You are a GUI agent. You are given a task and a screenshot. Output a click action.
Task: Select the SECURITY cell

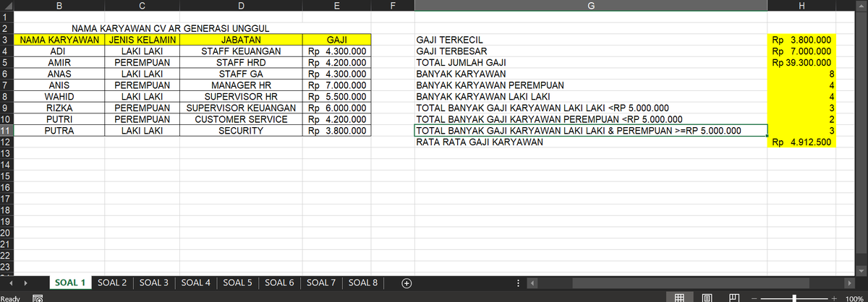pos(242,131)
